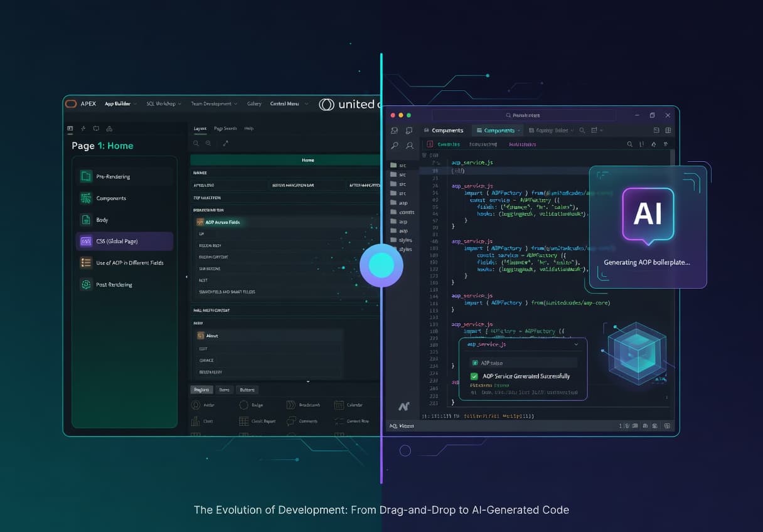Select the Badge component icon
Viewport: 763px width, 532px height.
click(x=244, y=405)
